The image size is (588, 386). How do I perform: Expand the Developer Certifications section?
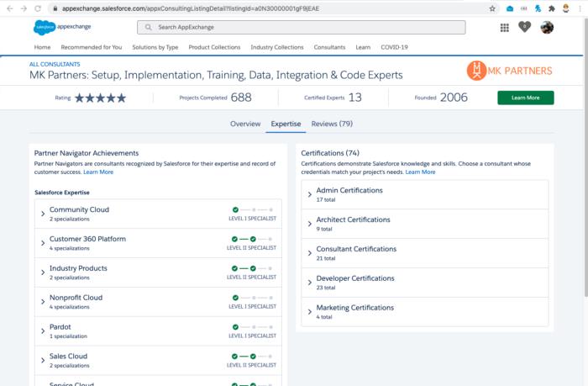point(310,283)
